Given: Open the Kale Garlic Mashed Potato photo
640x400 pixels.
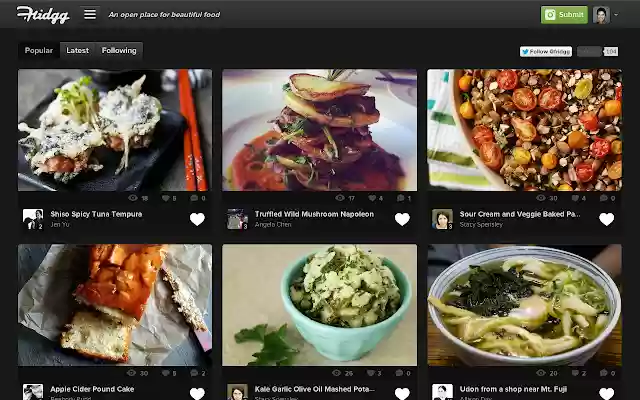Looking at the screenshot, I should [x=320, y=305].
